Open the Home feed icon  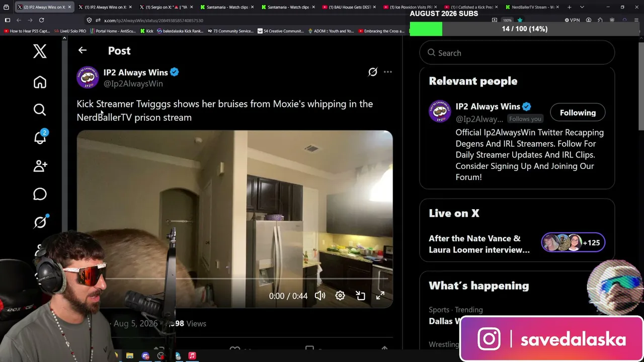click(40, 82)
